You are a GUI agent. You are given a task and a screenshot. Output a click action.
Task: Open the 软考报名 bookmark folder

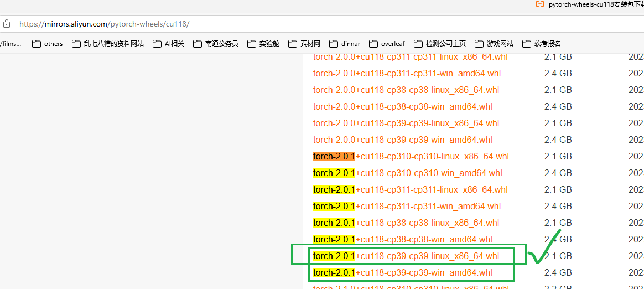[x=541, y=44]
